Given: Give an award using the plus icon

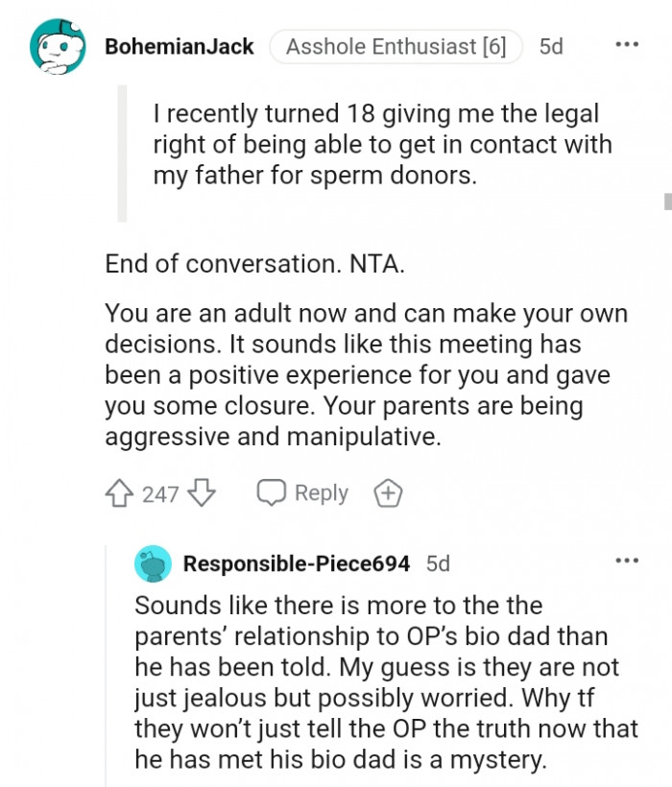Looking at the screenshot, I should (387, 493).
